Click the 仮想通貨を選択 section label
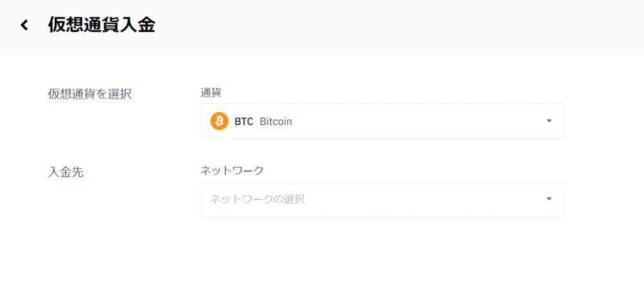This screenshot has width=644, height=308. [90, 94]
